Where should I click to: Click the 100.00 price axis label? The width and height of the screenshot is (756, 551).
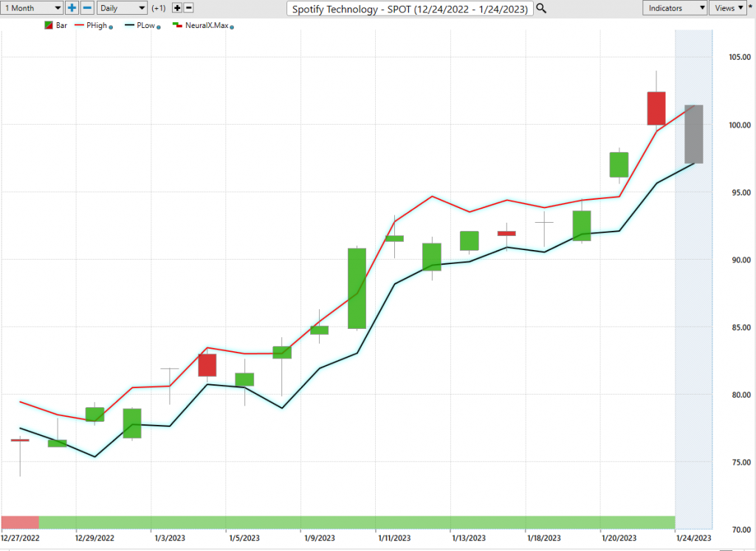coord(740,125)
